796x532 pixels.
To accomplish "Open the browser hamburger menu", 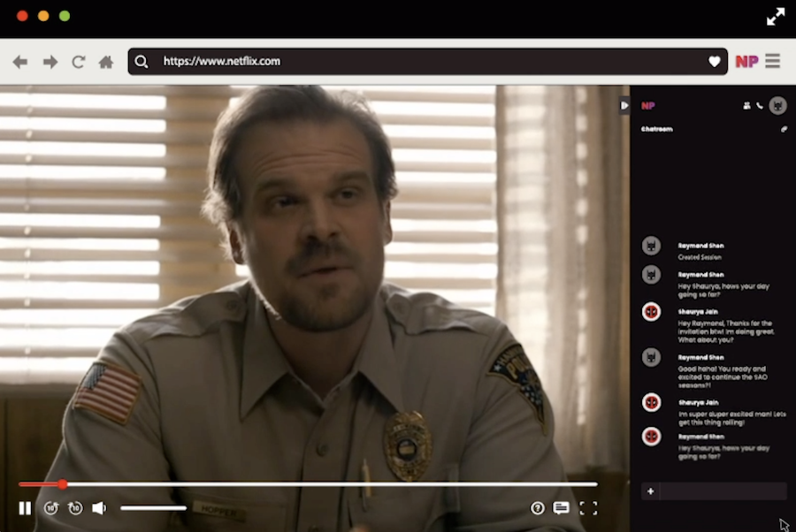I will tap(772, 61).
